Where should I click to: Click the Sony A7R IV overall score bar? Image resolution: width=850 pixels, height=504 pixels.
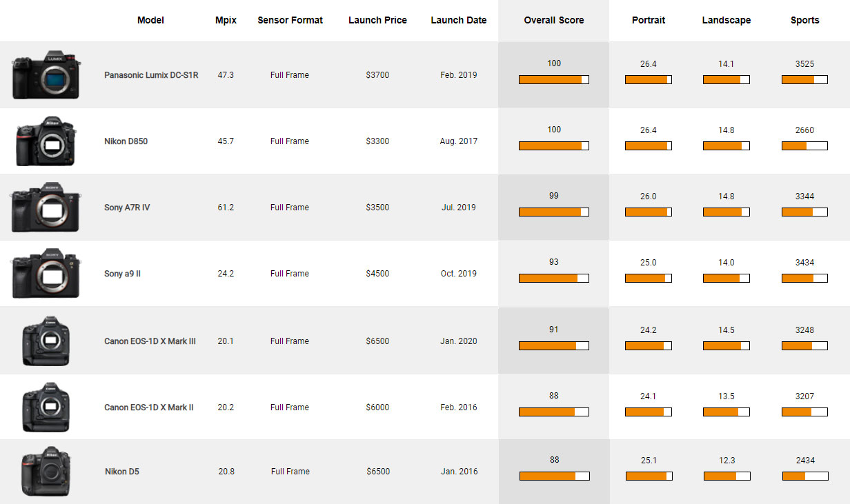click(x=553, y=212)
